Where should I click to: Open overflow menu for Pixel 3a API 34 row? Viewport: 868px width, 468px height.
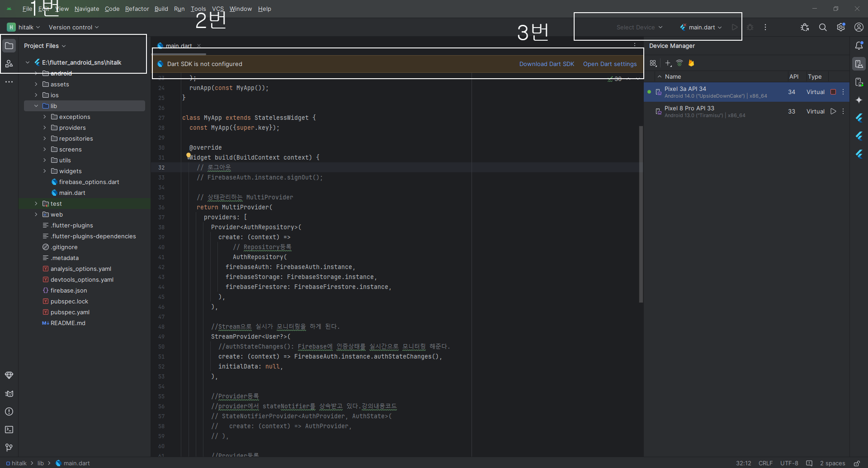coord(843,92)
